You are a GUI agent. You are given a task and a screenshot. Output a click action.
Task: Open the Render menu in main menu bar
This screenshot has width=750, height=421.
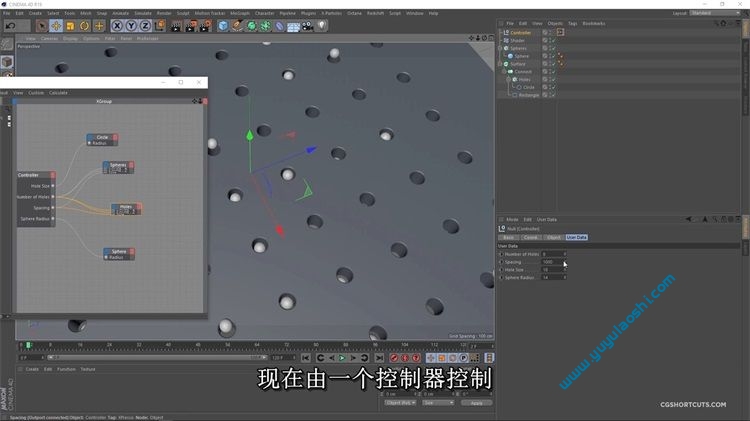164,13
